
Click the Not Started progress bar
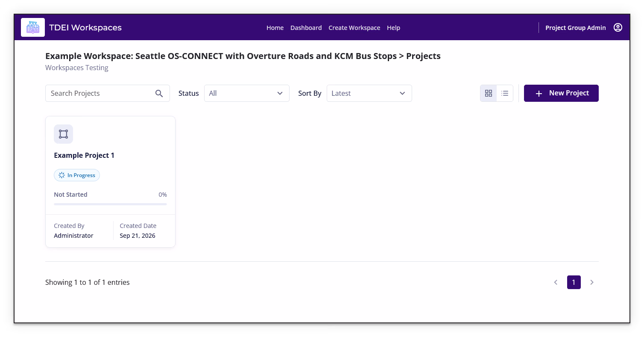click(110, 204)
